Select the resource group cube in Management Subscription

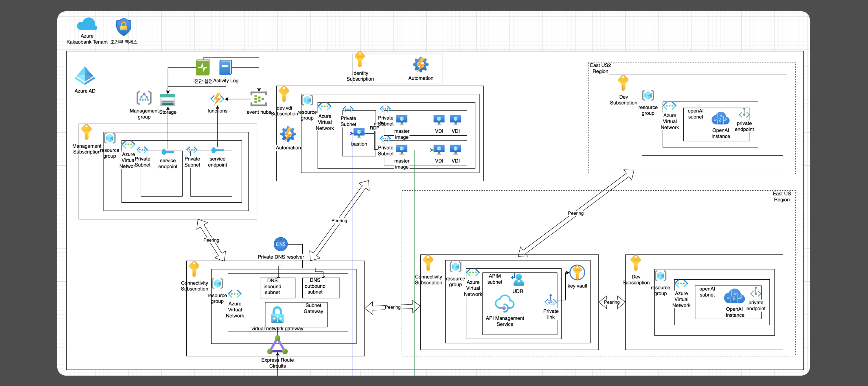[109, 138]
